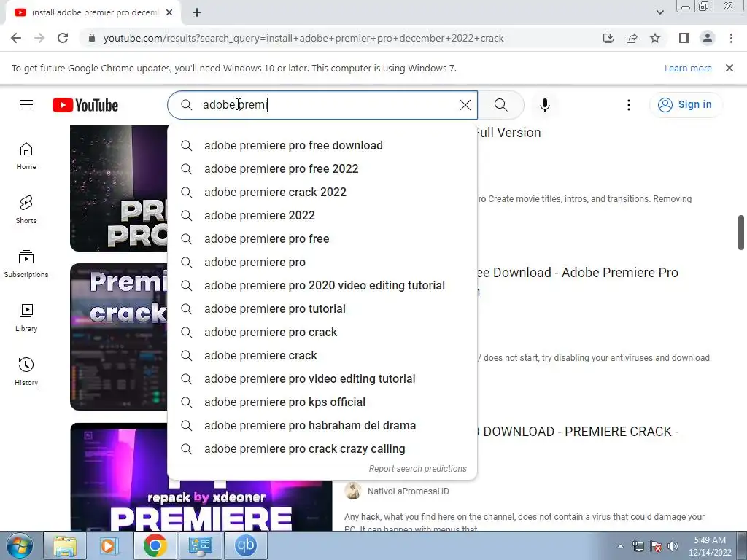Share this page via the share icon
The width and height of the screenshot is (747, 560).
coord(632,38)
